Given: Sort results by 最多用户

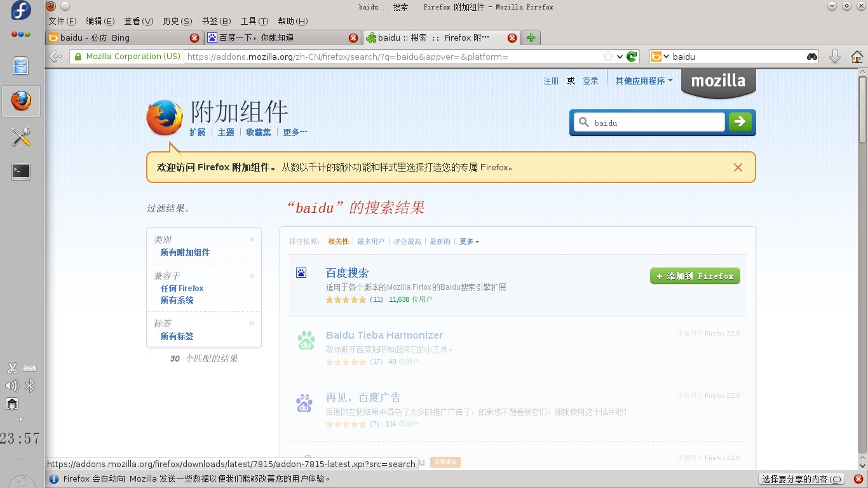Looking at the screenshot, I should tap(371, 241).
